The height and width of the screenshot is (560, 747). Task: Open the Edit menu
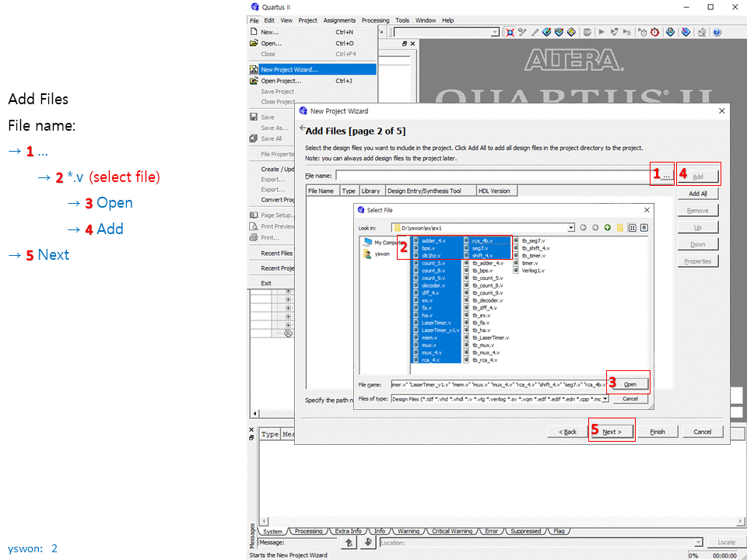click(269, 20)
